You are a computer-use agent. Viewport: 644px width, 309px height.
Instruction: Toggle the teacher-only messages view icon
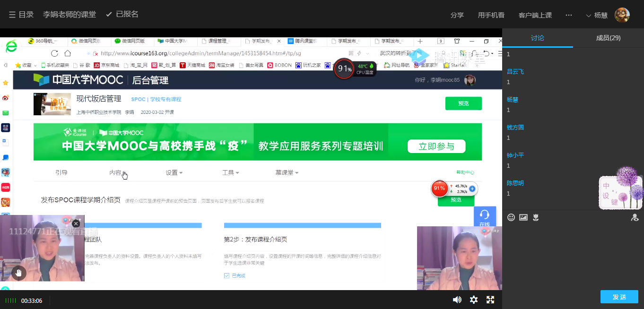pos(635,217)
